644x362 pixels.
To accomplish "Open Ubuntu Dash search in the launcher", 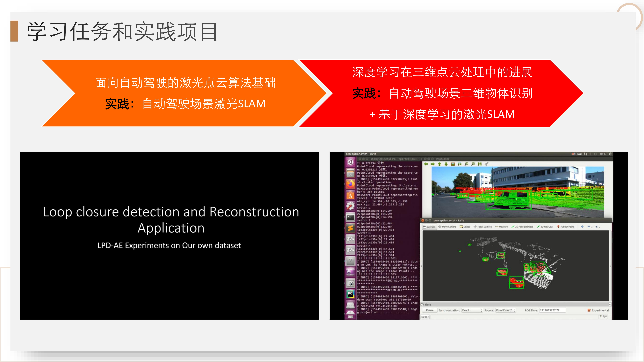I will 350,162.
